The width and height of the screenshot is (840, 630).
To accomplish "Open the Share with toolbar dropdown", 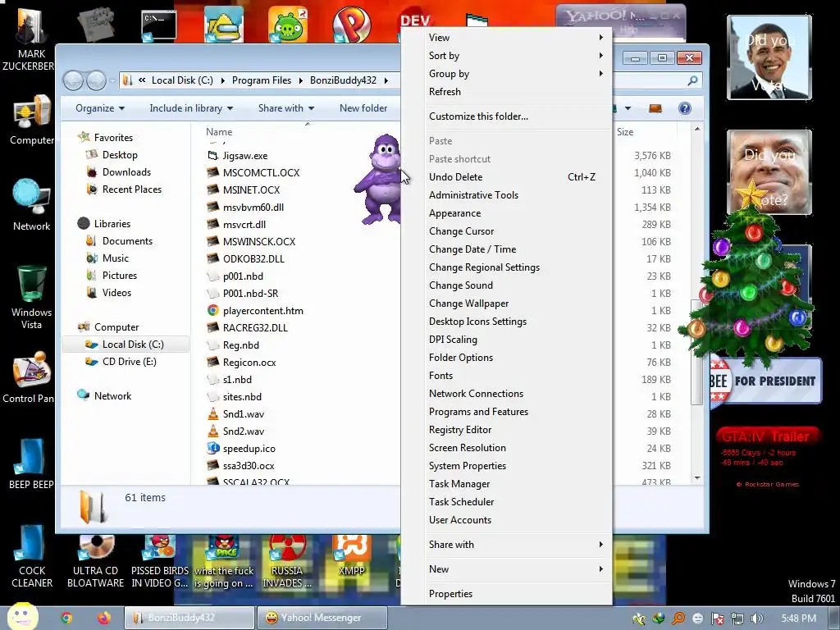I will (x=286, y=108).
